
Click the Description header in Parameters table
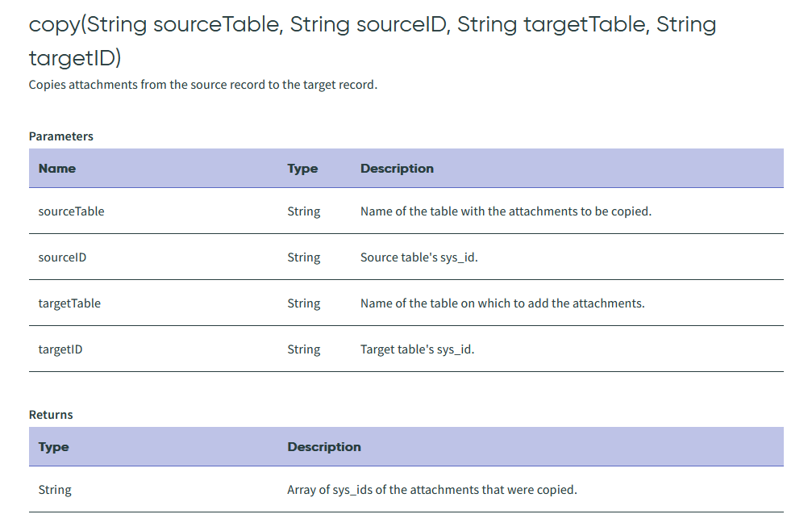click(397, 169)
